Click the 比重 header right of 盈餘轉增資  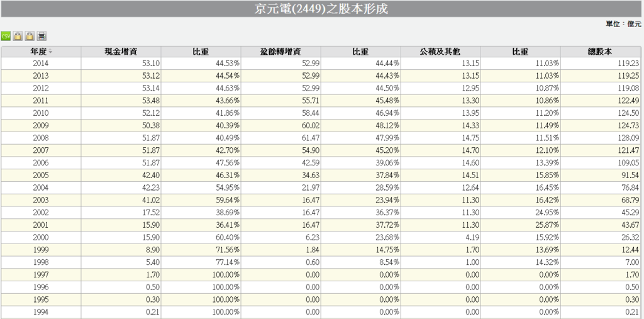[x=360, y=52]
